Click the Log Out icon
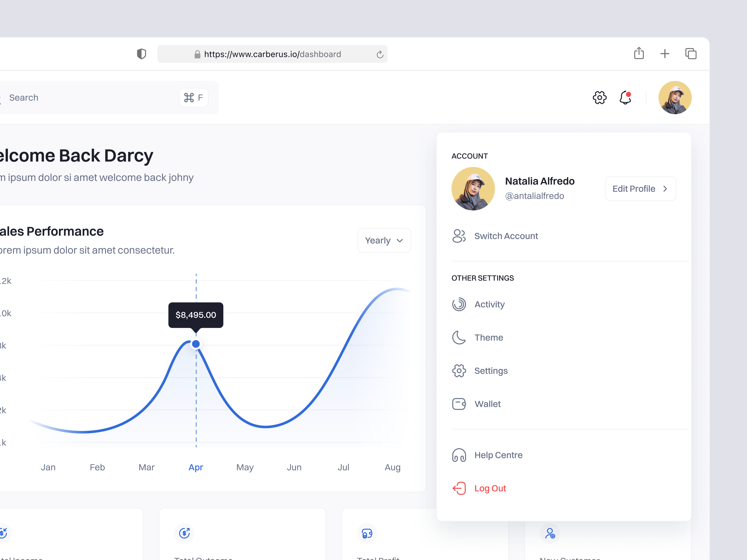This screenshot has height=560, width=747. tap(459, 488)
